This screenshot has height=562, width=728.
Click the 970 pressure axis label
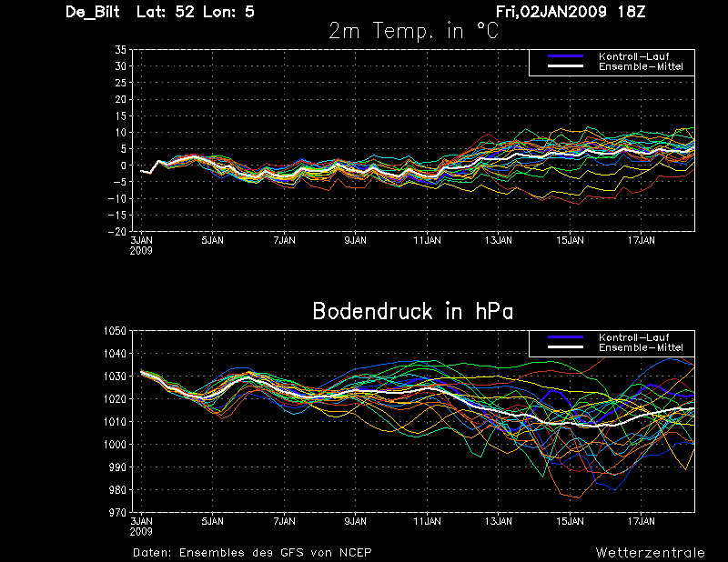coord(117,512)
